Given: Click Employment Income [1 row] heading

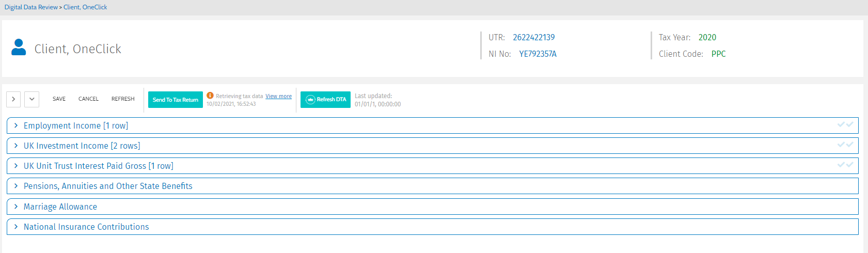Looking at the screenshot, I should [x=76, y=125].
